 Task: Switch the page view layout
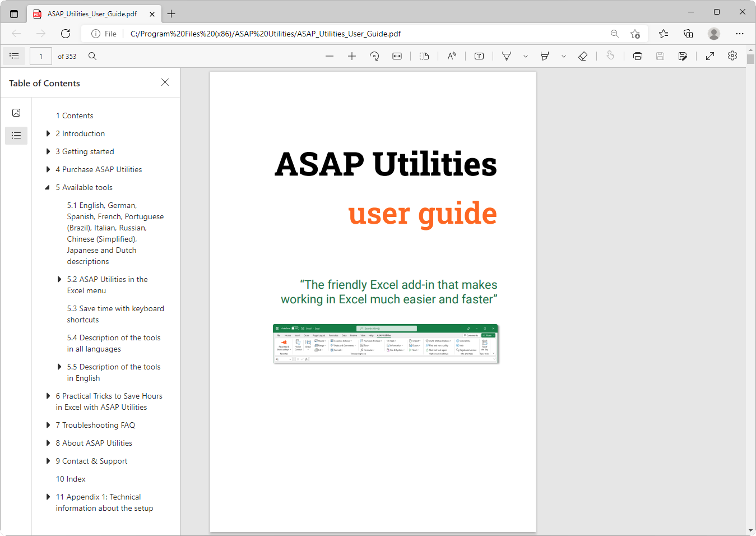pyautogui.click(x=424, y=56)
